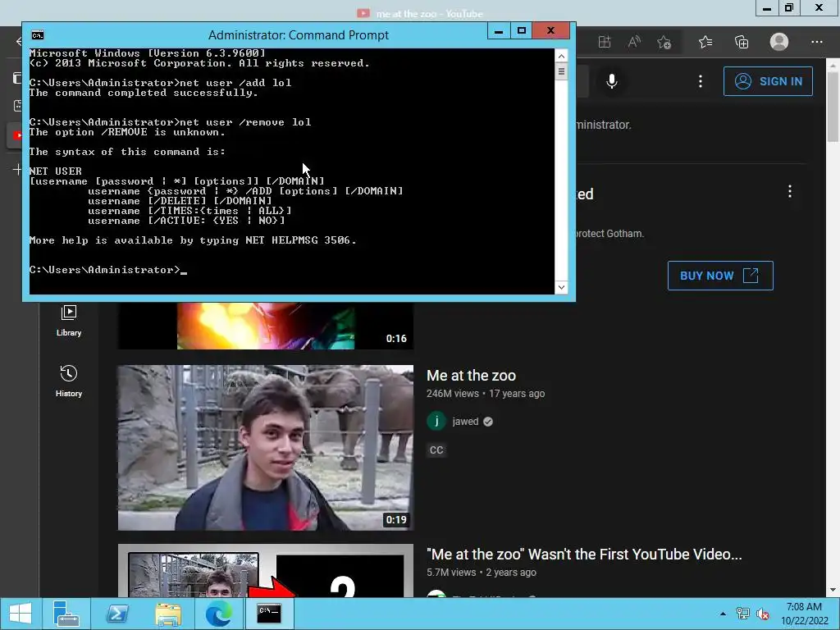
Task: Switch to Command Prompt taskbar button
Action: pyautogui.click(x=269, y=614)
